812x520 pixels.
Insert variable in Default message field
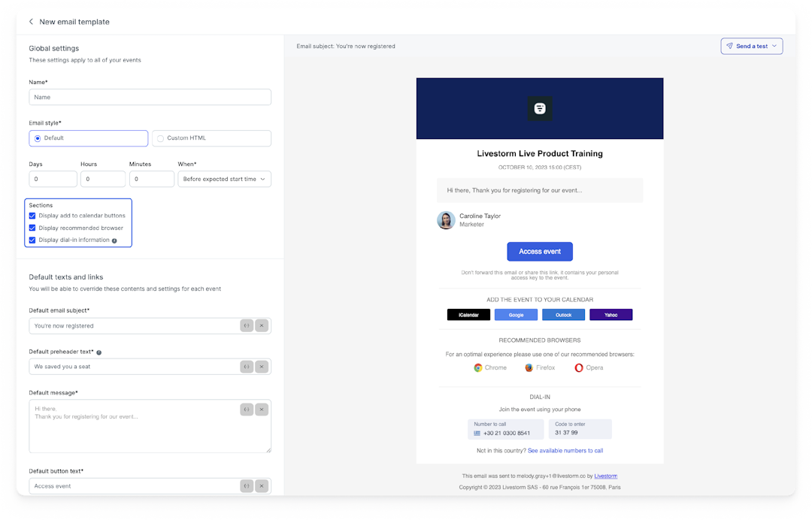coord(247,410)
